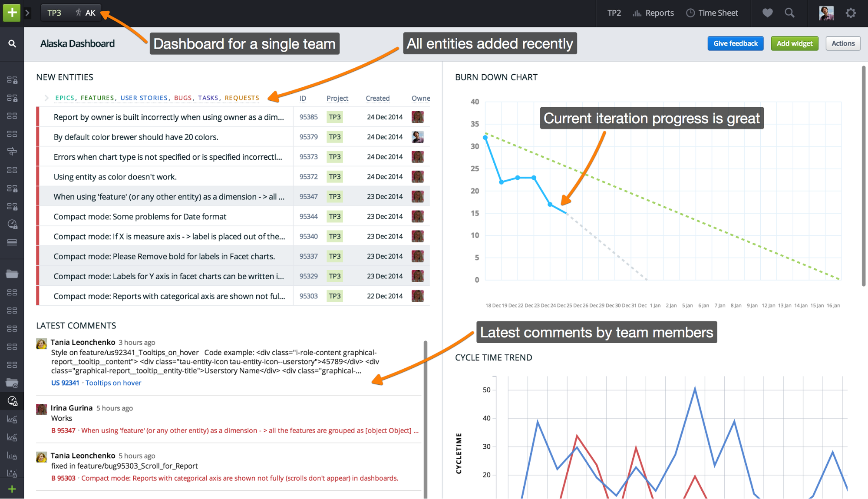
Task: Click the TP3 tag of entity 95385
Action: tap(334, 117)
